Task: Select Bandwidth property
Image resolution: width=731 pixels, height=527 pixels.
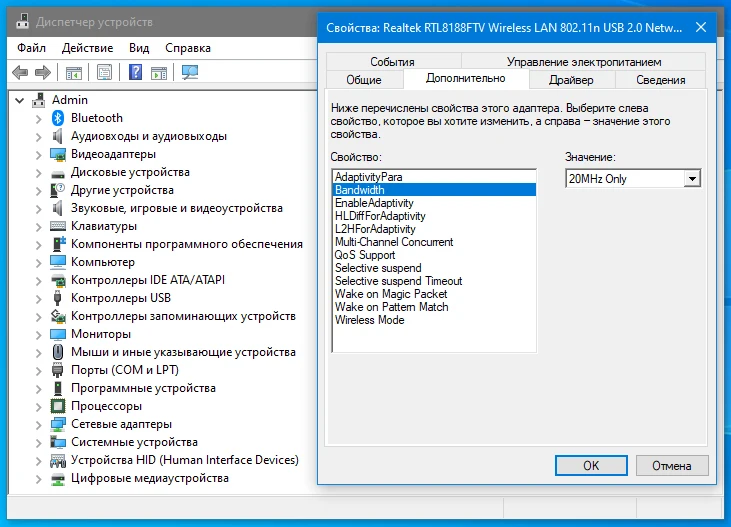Action: pos(434,190)
